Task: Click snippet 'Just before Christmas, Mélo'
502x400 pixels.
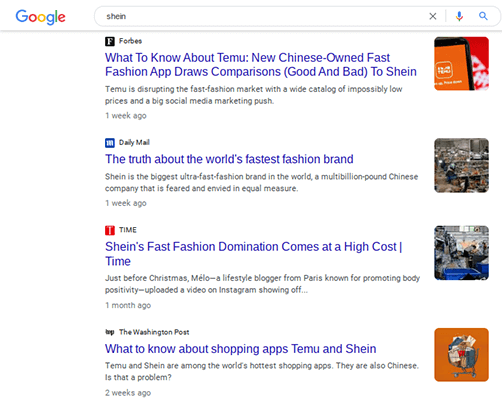Action: [x=262, y=284]
